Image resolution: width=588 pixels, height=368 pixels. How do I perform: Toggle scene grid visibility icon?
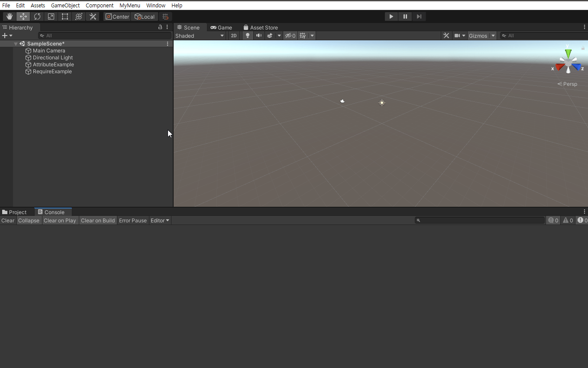coord(303,36)
